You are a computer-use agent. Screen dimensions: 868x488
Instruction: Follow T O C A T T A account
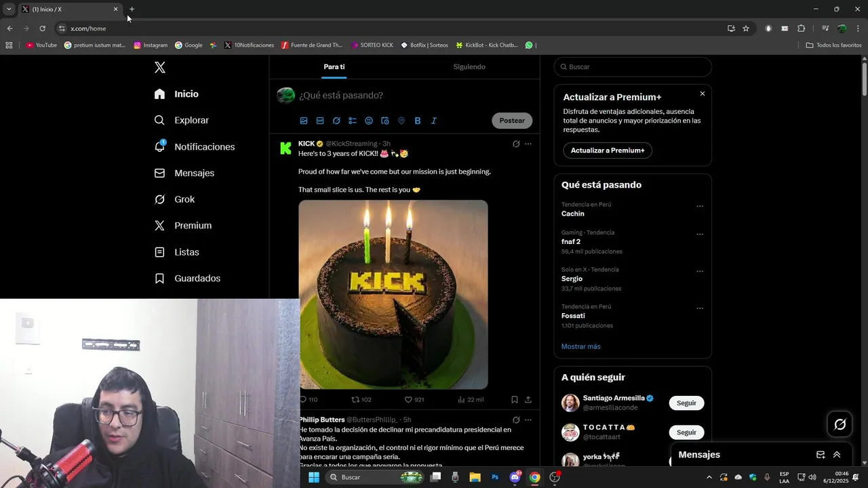pyautogui.click(x=686, y=432)
